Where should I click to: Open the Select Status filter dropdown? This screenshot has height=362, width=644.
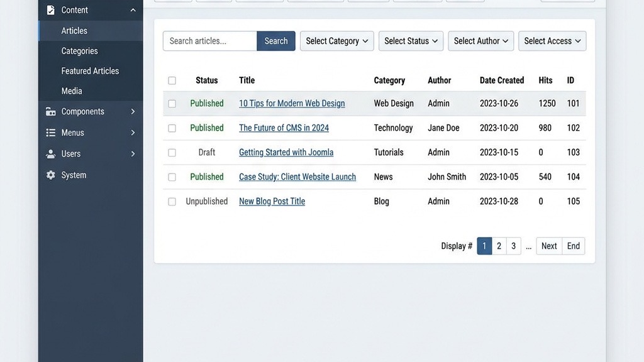coord(411,41)
